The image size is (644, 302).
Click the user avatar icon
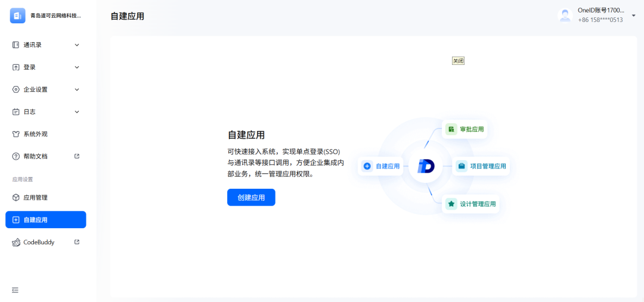pyautogui.click(x=565, y=15)
